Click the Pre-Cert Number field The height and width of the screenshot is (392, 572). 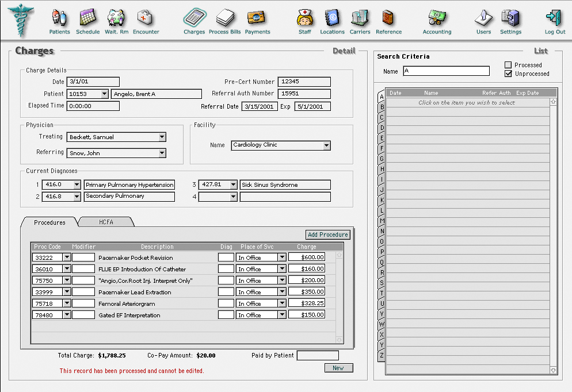coord(304,82)
